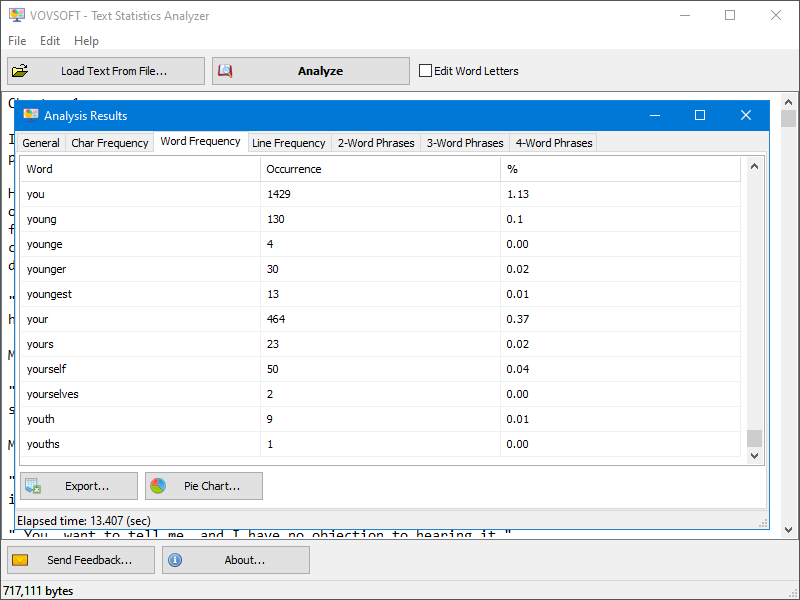
Task: Select the word row "yours"
Action: tap(381, 344)
